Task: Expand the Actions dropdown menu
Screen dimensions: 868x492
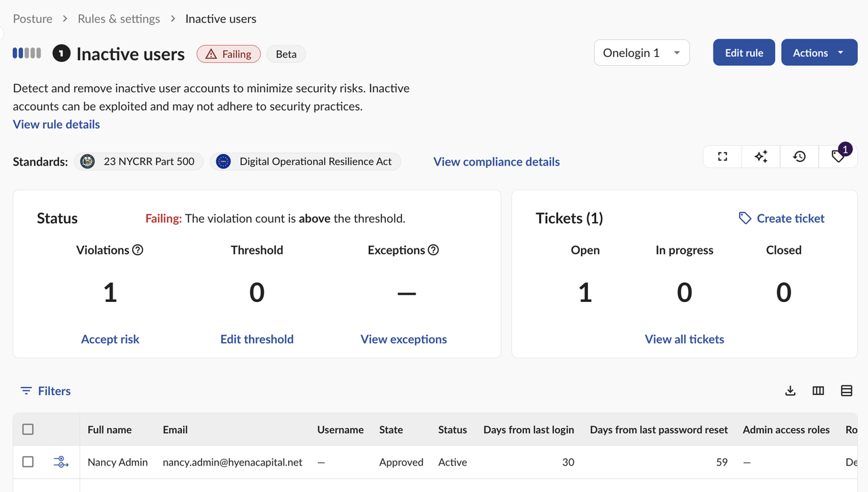Action: (x=818, y=53)
